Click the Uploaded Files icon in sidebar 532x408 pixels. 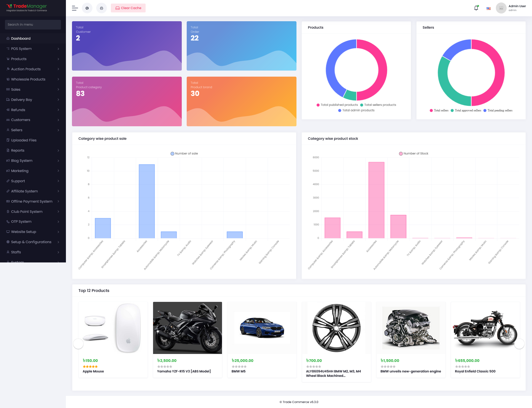[8, 140]
